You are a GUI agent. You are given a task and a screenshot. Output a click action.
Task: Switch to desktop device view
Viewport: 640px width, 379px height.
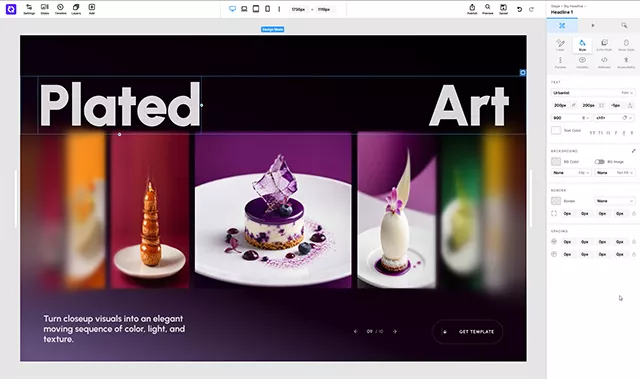[x=232, y=9]
